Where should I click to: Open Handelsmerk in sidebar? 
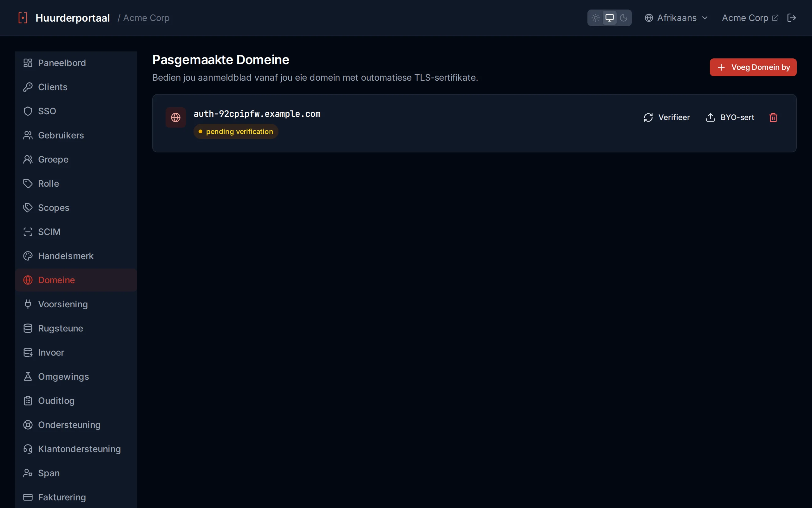coord(76,256)
